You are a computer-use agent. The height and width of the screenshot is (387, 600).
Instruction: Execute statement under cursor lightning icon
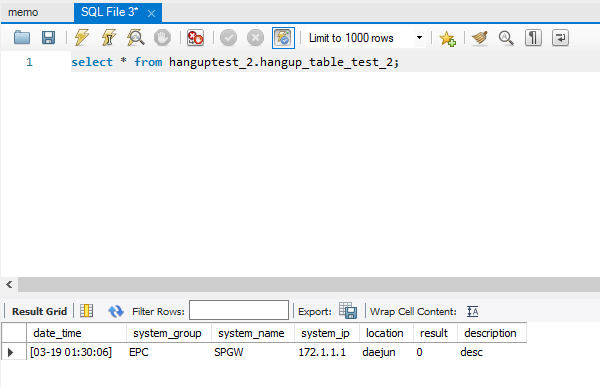[x=109, y=38]
